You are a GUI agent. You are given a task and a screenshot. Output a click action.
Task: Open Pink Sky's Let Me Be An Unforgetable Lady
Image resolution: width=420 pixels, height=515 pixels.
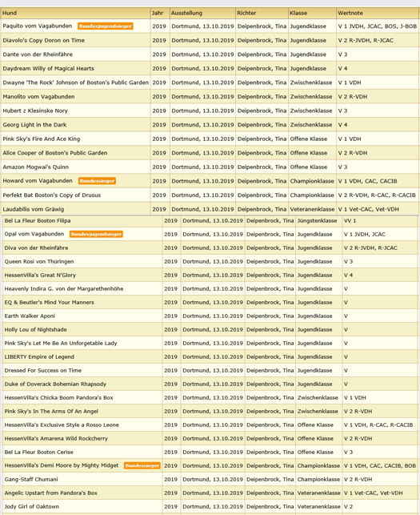click(x=61, y=344)
